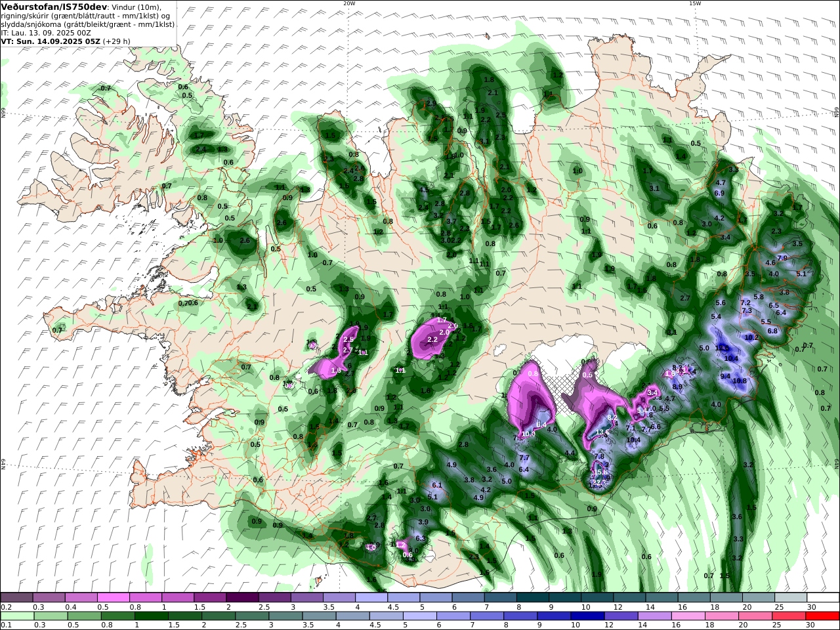
Task: Click the 10.2 precipitation value on map
Action: [751, 337]
